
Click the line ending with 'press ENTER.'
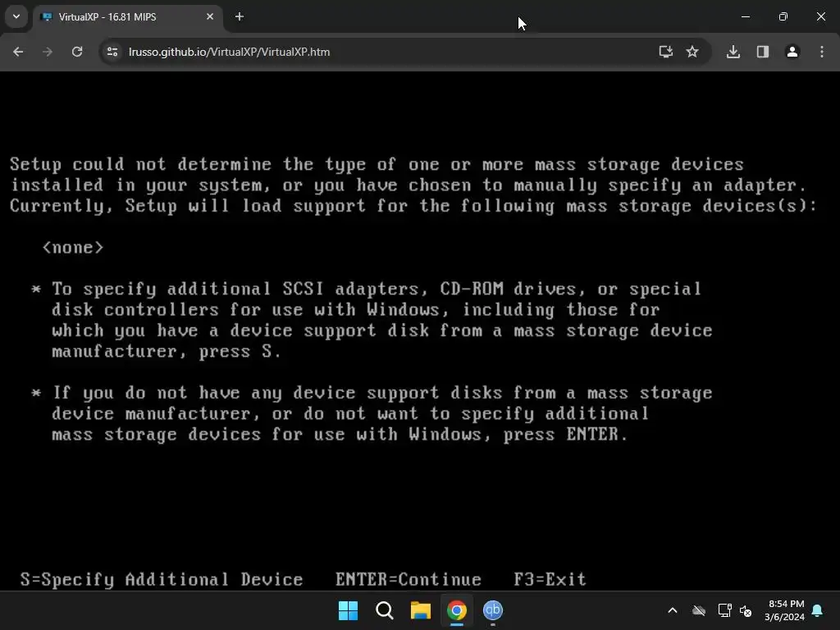(x=340, y=435)
